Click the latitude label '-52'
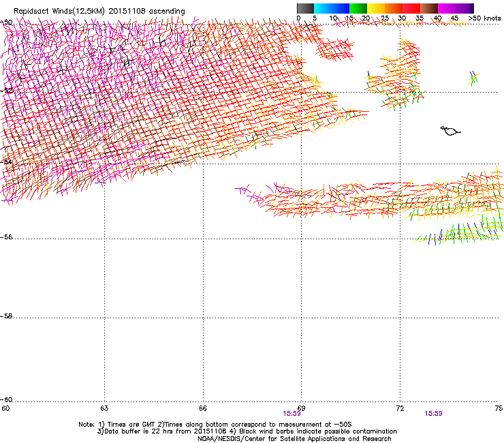Viewport: 504px width, 443px height. click(x=6, y=91)
